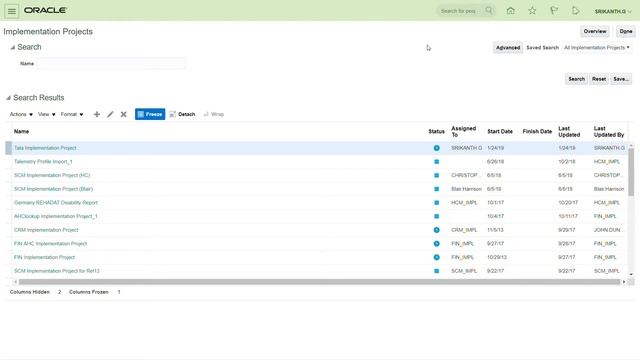640x360 pixels.
Task: Open the Saved Search dropdown
Action: point(596,48)
